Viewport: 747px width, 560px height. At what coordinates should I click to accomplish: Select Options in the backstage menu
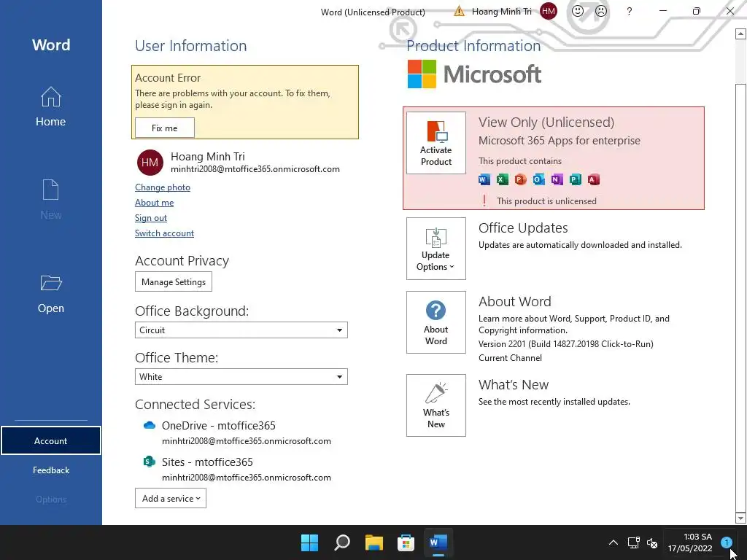(50, 499)
